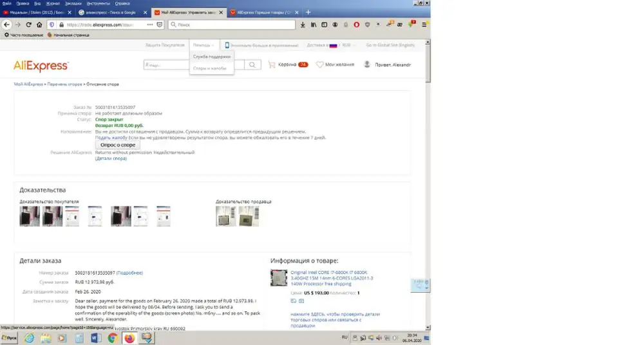Click in the AliExpress search input field
The image size is (644, 345).
(x=194, y=64)
